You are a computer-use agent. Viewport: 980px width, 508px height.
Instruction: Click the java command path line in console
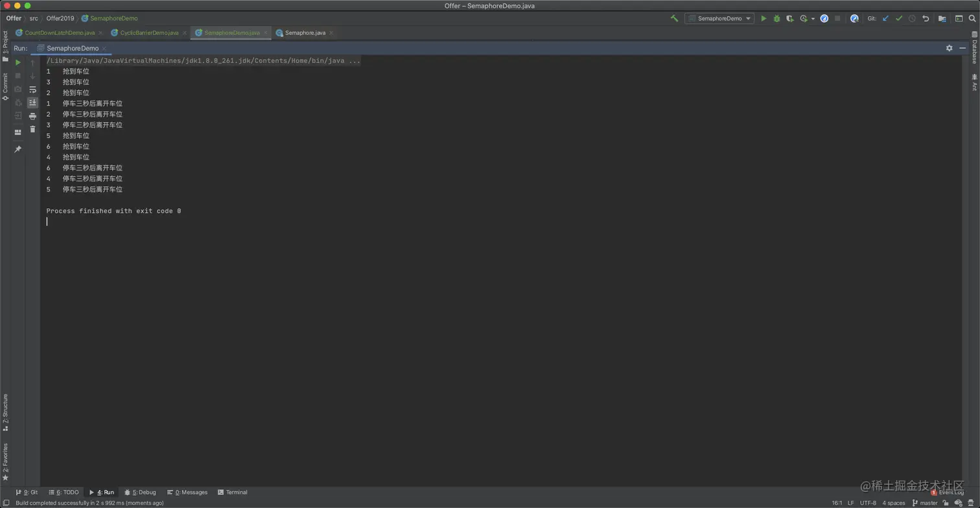point(204,61)
